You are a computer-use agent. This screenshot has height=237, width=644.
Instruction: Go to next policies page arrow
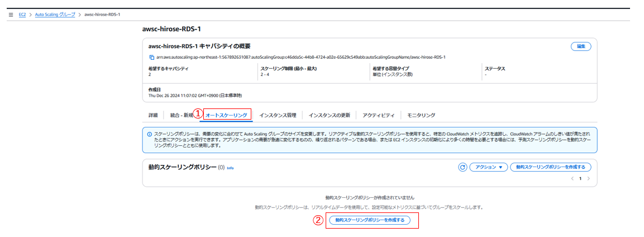pos(589,179)
